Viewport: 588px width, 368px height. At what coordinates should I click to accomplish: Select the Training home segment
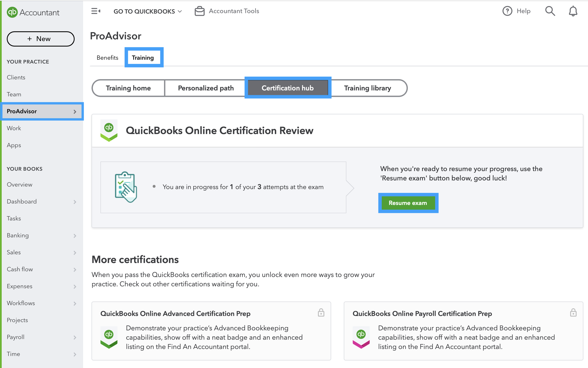[128, 88]
